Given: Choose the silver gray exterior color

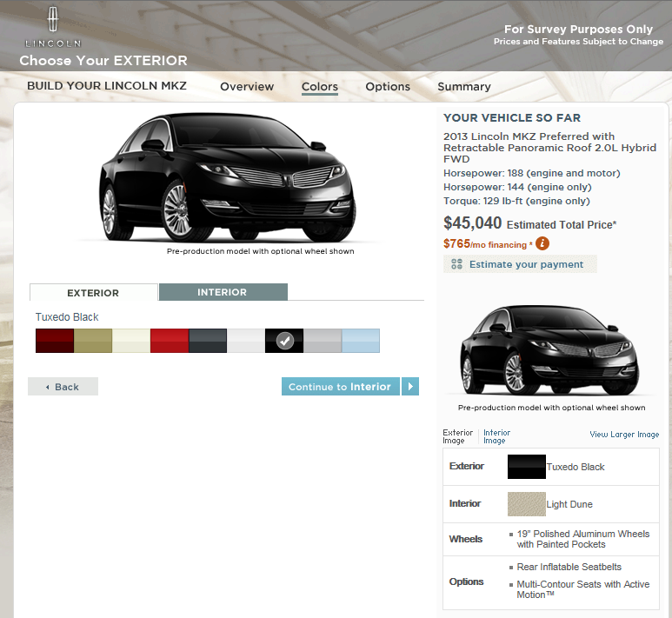Looking at the screenshot, I should click(323, 341).
